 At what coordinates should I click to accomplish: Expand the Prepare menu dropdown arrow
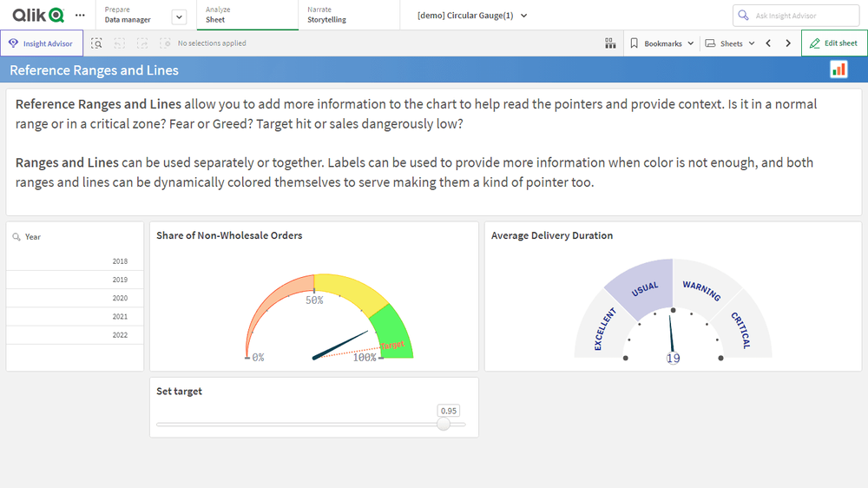[179, 16]
